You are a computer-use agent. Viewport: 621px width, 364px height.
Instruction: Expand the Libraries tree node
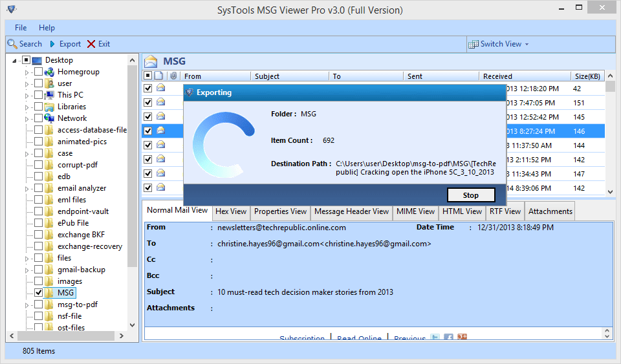(27, 107)
